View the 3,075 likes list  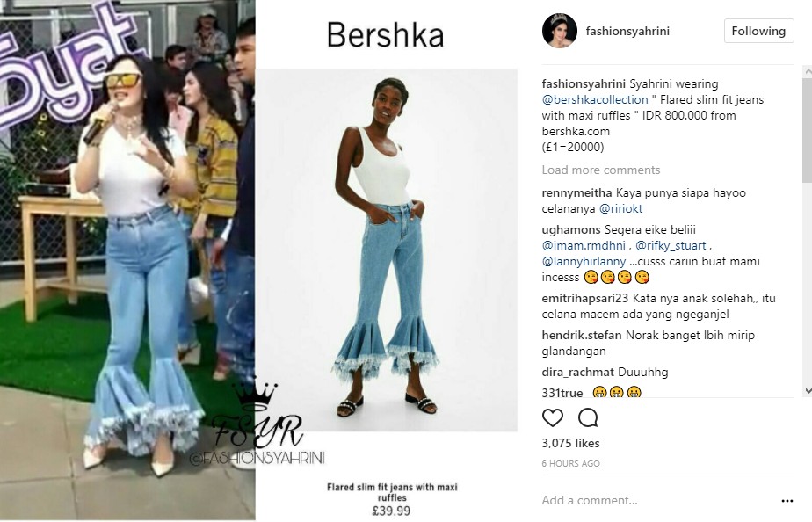570,443
